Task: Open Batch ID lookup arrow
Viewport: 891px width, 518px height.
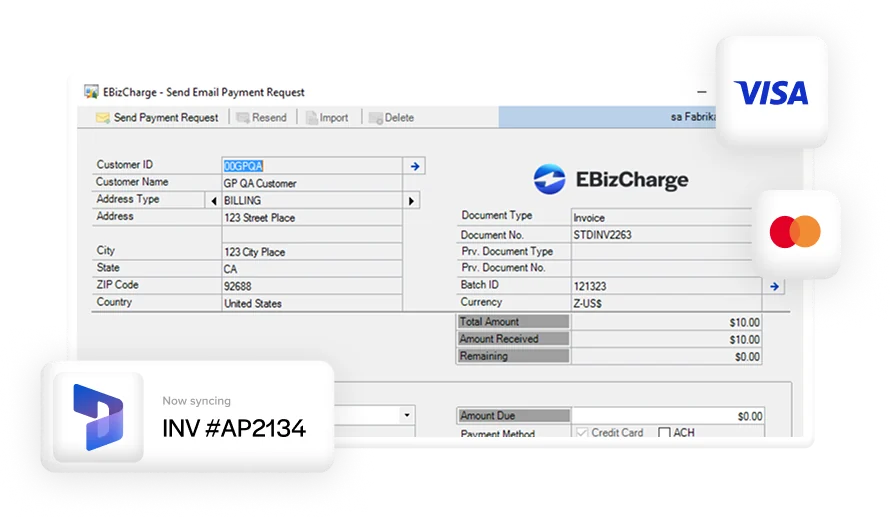Action: (x=774, y=286)
